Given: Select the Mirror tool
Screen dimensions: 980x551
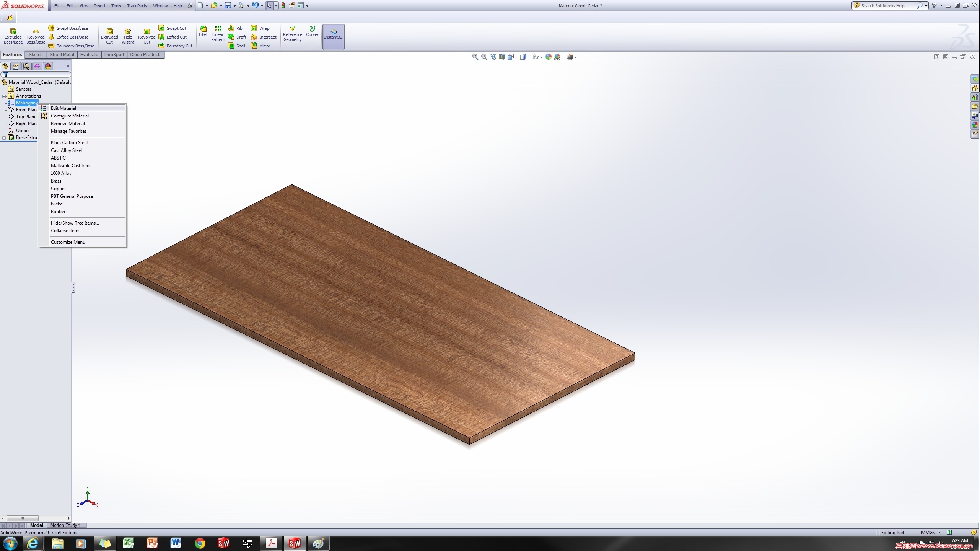Looking at the screenshot, I should tap(261, 46).
